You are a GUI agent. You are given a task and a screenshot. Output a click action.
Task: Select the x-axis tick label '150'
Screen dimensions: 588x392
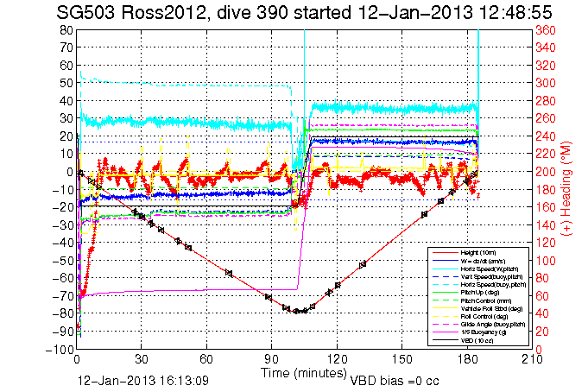point(402,359)
